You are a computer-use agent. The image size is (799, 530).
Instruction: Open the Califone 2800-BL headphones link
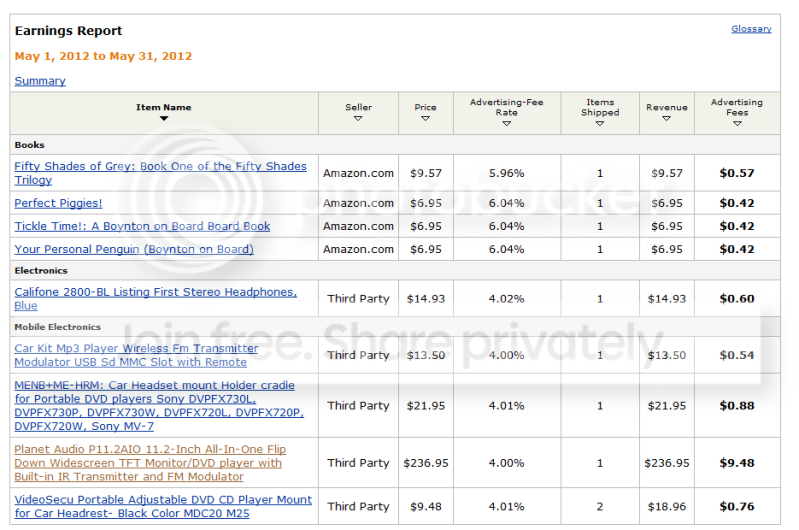click(155, 299)
